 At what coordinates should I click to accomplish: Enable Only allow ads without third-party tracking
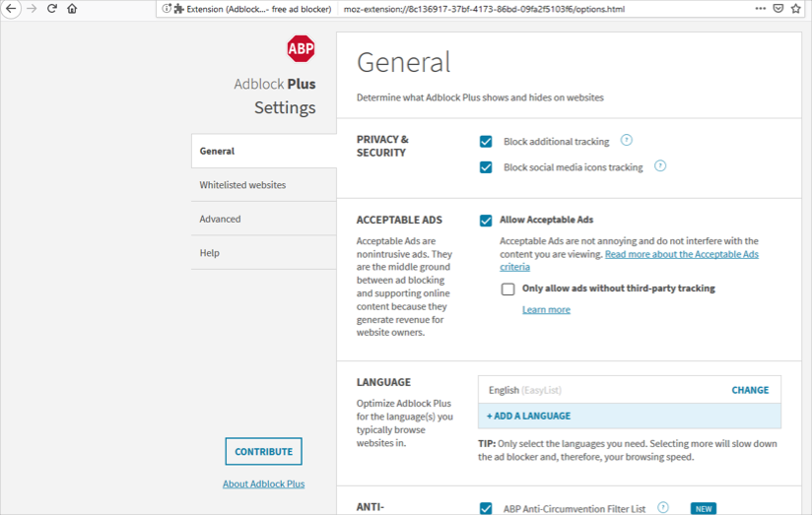tap(508, 290)
